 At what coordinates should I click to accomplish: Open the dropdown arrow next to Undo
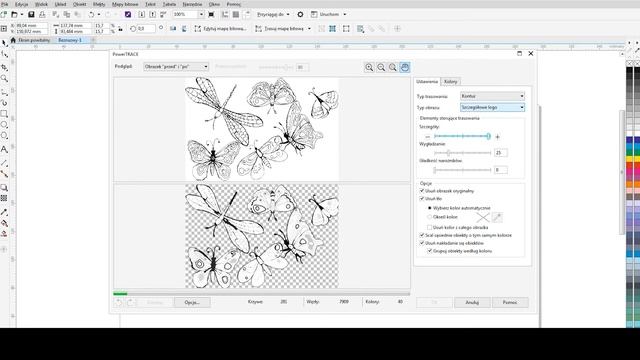pyautogui.click(x=99, y=14)
